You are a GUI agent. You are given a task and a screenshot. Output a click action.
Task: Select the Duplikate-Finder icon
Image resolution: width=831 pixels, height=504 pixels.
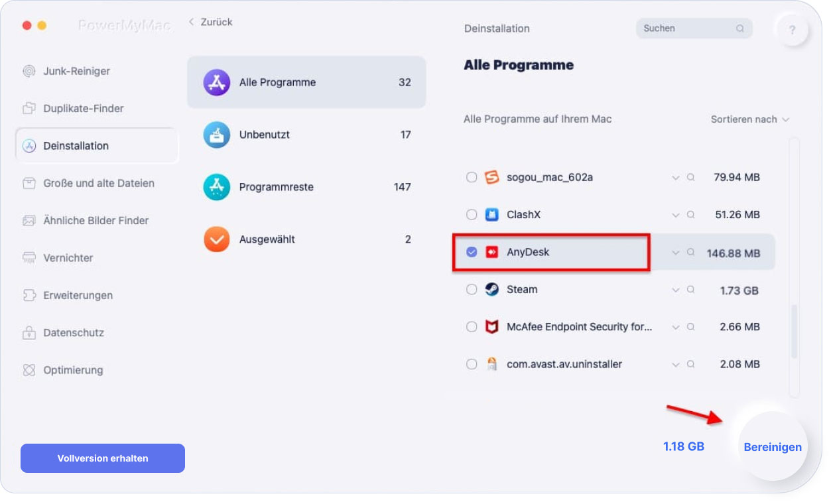pyautogui.click(x=29, y=108)
